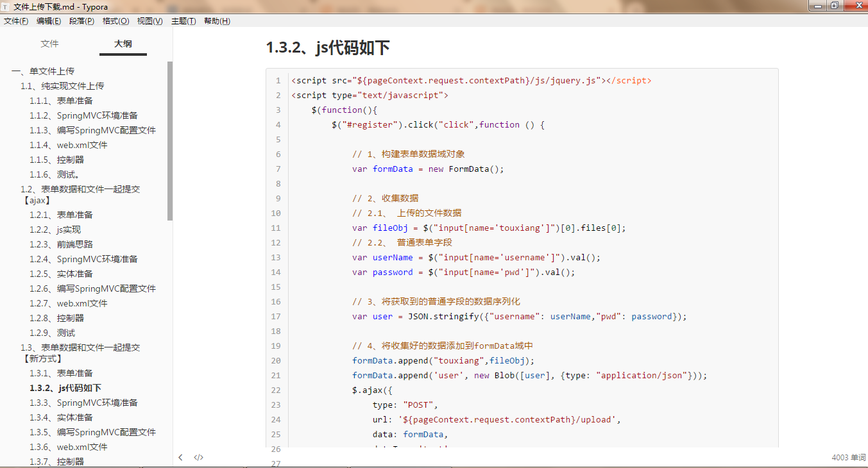Jump to 1.3.4、实体准备 in the outline
868x468 pixels.
click(61, 417)
